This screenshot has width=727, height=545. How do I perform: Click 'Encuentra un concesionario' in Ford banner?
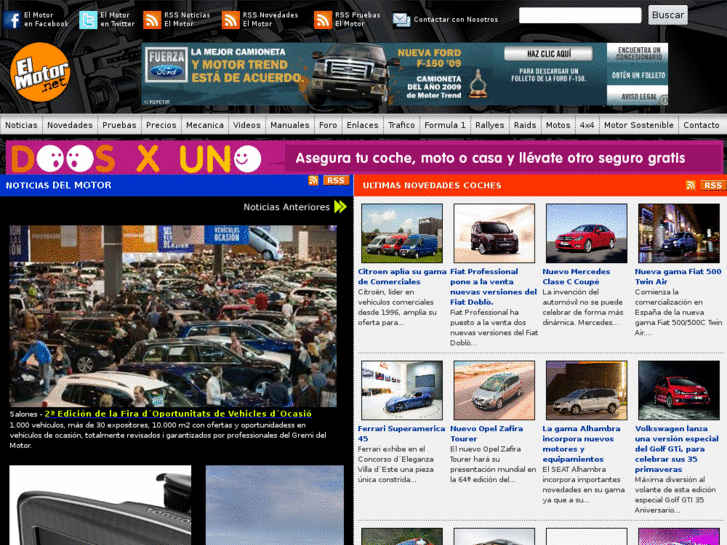click(x=639, y=53)
